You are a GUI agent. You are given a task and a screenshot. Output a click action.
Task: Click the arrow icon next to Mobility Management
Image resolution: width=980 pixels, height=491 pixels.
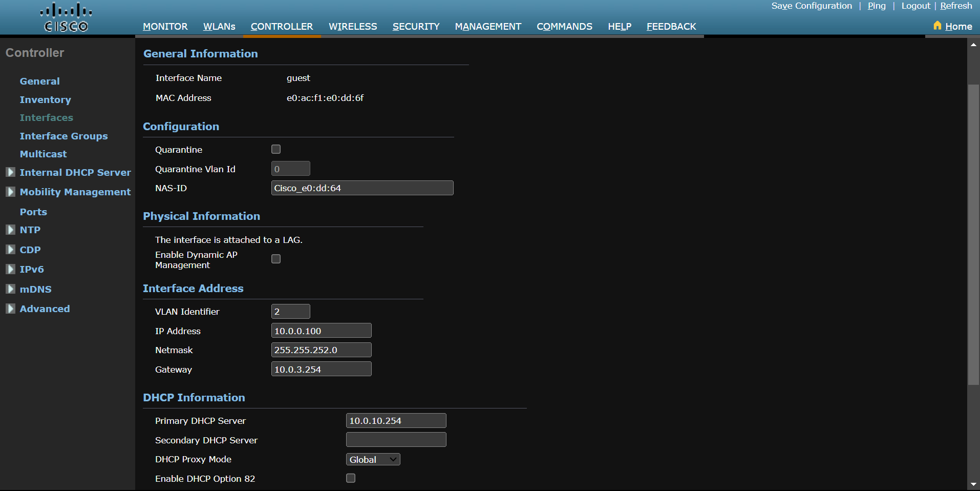tap(10, 192)
